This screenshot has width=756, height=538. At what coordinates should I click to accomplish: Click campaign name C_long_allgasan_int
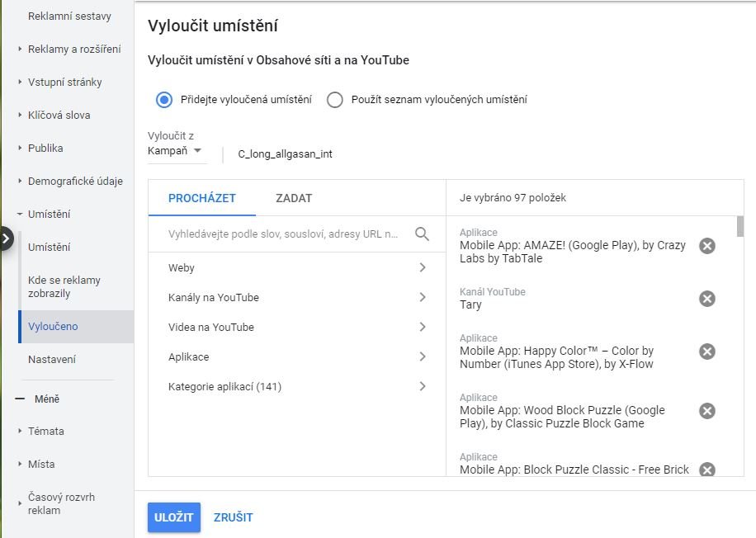(285, 154)
